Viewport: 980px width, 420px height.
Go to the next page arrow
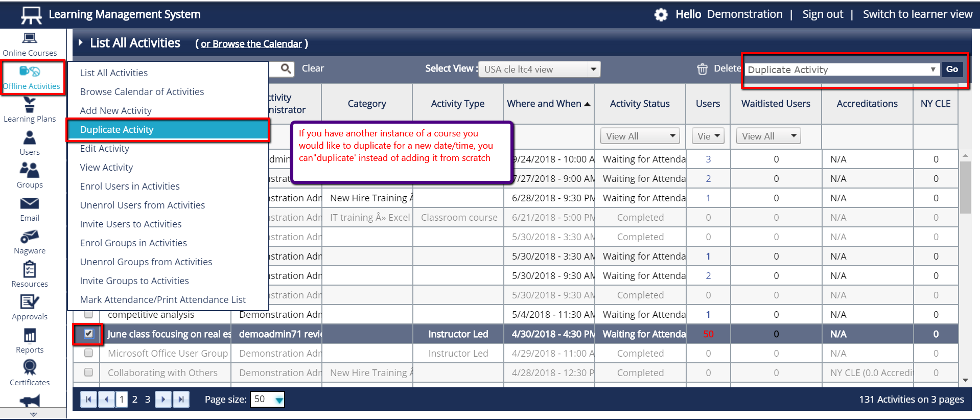[163, 399]
